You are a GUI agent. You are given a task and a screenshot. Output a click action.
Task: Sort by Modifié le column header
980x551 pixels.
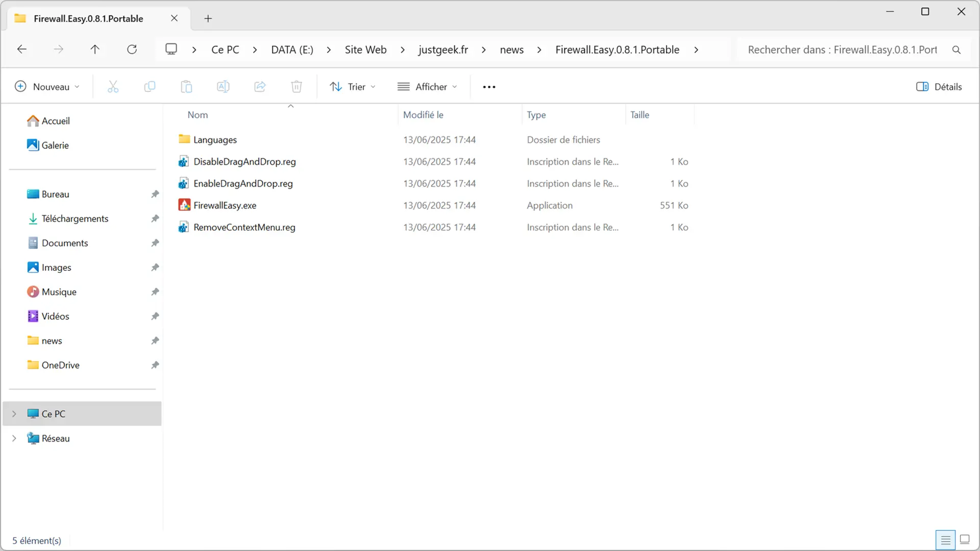[x=423, y=115]
